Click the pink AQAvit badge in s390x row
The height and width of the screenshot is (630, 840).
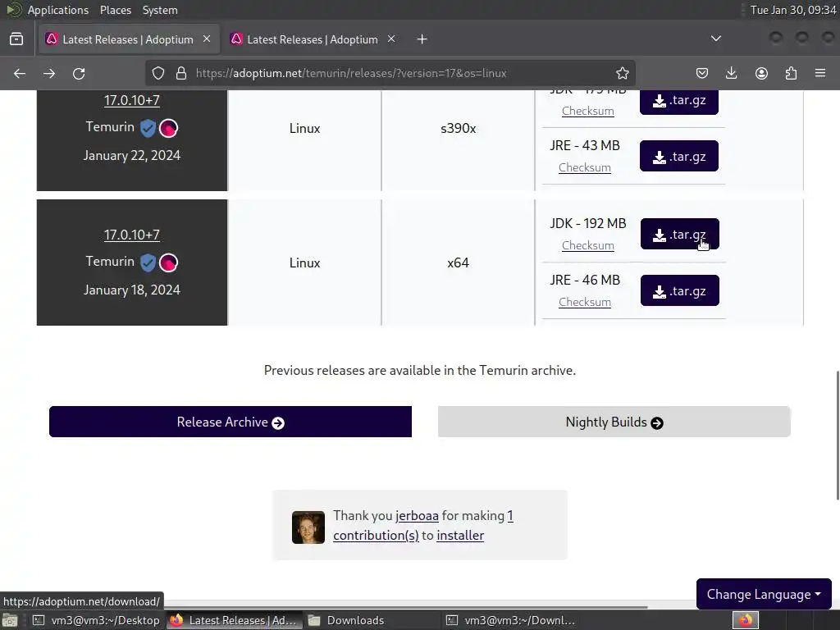point(169,128)
